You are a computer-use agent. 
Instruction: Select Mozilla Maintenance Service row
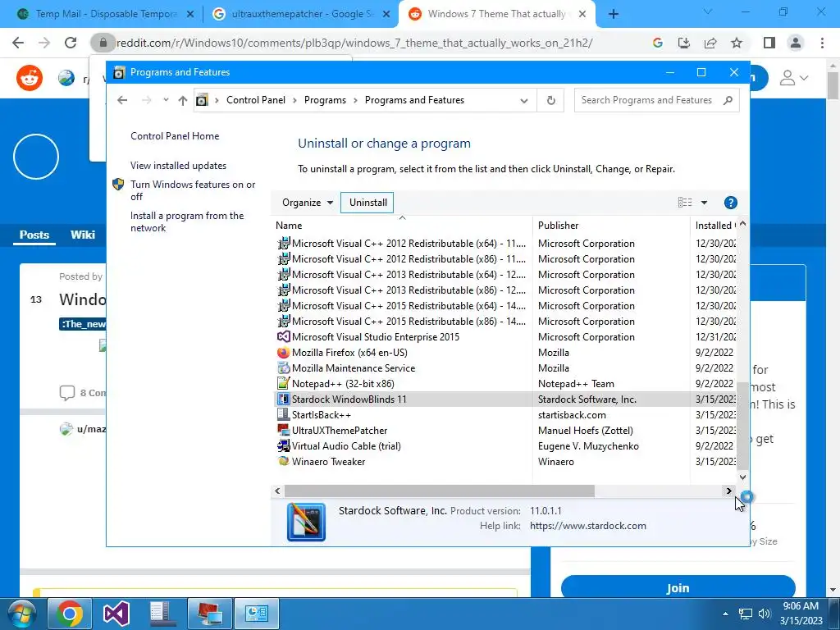point(504,368)
